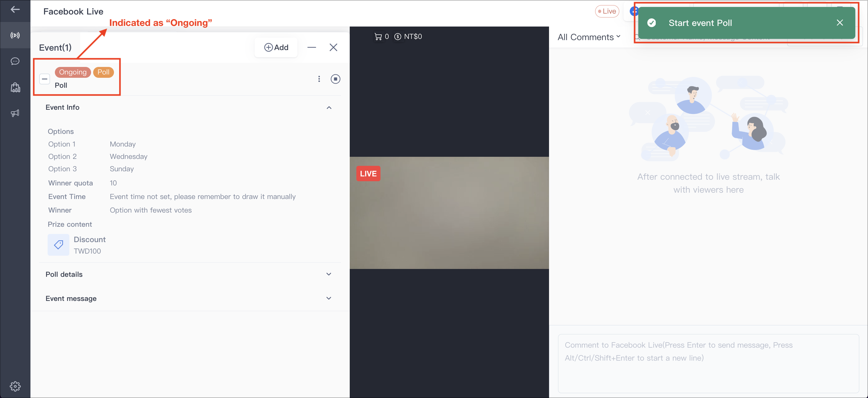Stop the ongoing Poll event
868x398 pixels.
(335, 79)
